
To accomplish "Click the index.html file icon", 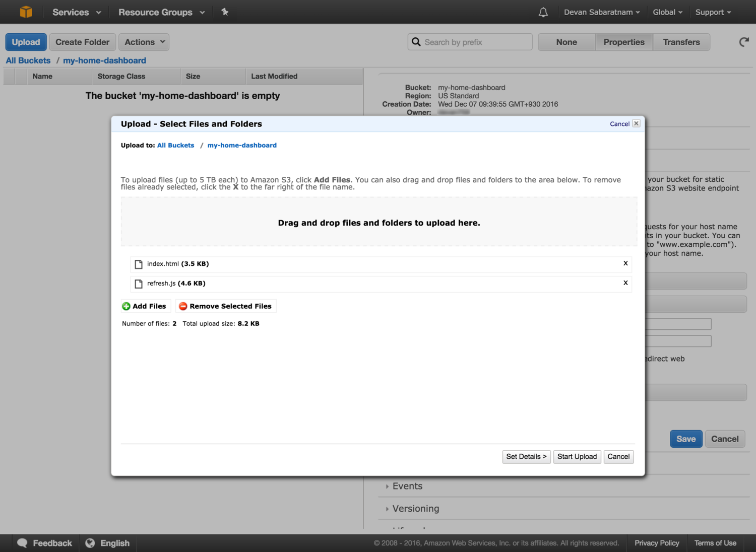I will tap(139, 264).
